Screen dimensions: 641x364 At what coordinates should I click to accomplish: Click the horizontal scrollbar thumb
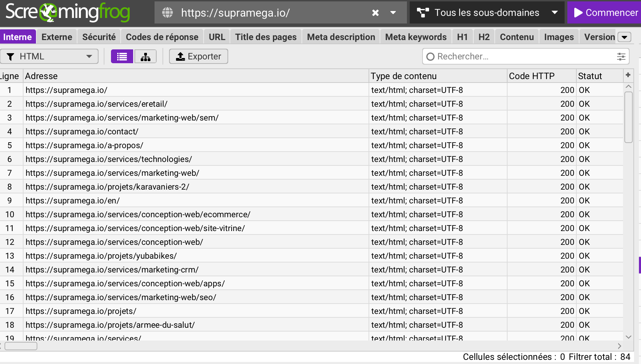coord(21,346)
